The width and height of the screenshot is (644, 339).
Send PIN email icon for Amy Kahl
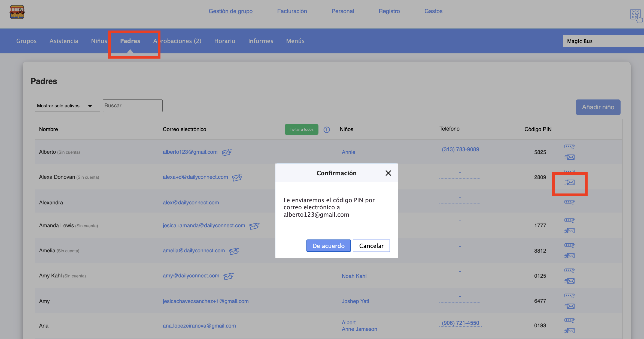[569, 281]
